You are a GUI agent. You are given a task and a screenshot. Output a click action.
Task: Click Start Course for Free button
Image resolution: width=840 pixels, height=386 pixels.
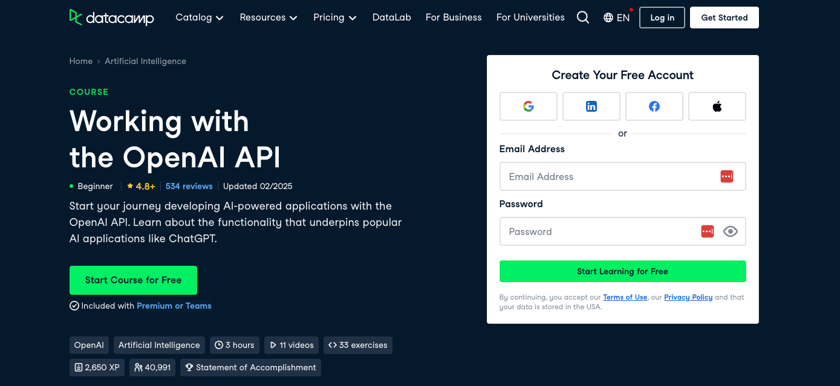(x=133, y=280)
